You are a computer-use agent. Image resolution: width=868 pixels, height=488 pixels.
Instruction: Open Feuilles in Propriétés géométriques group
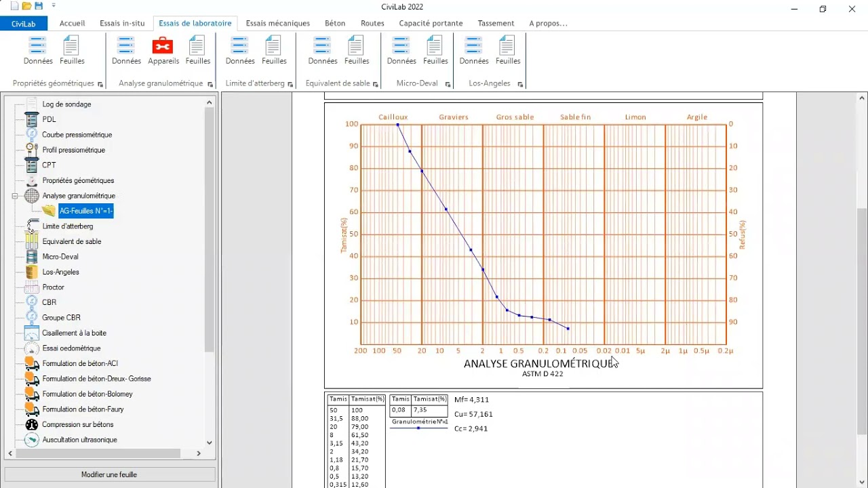[x=72, y=50]
